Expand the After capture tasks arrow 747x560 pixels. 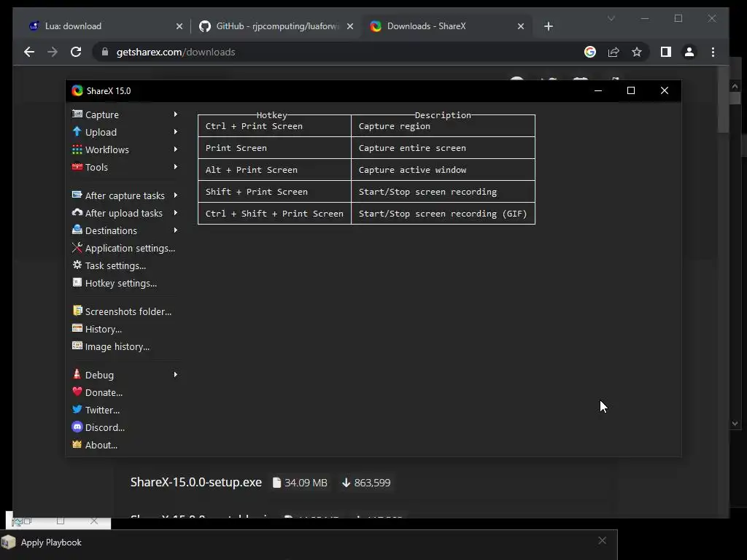click(x=176, y=195)
